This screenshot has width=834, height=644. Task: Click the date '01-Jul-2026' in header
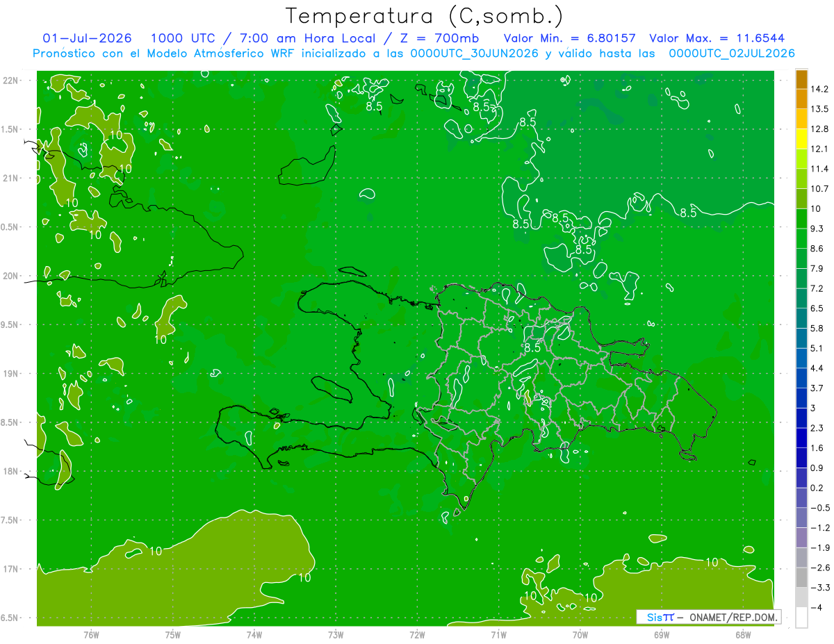88,38
